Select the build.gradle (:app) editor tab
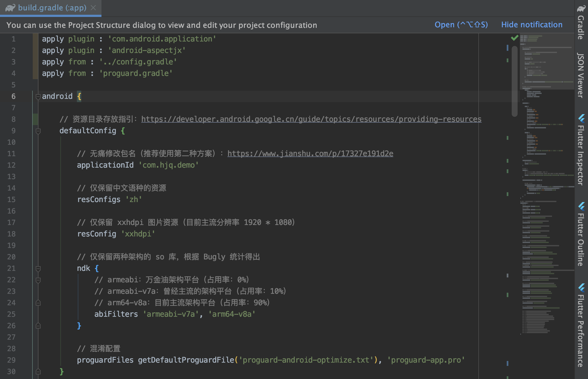The height and width of the screenshot is (379, 588). (52, 8)
